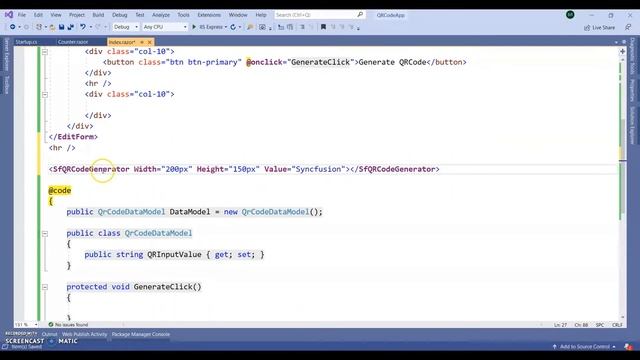Click the CRLF line ending indicator

pos(617,325)
